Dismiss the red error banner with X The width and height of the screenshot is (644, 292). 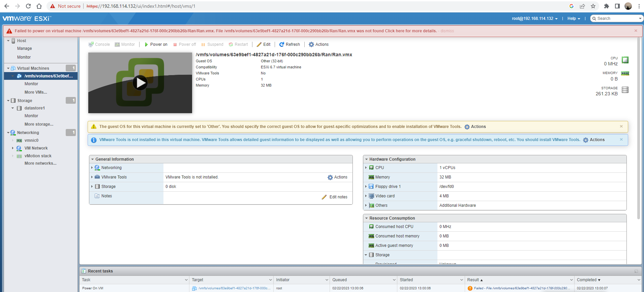pos(636,31)
